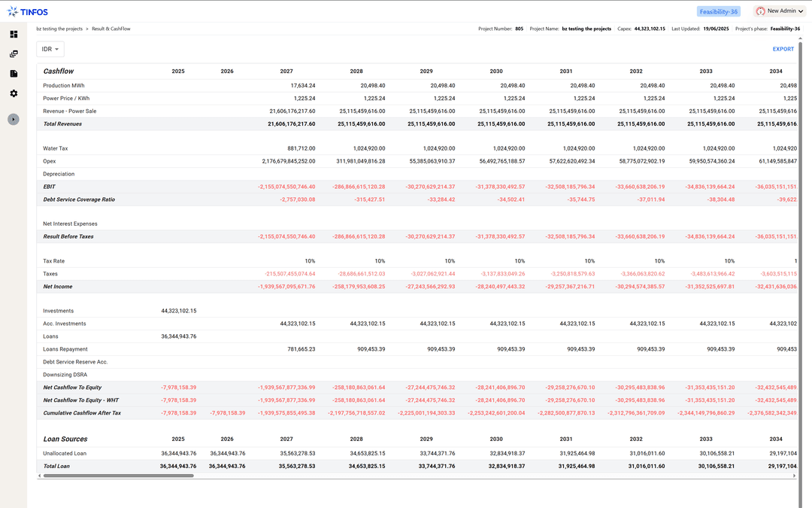Screen dimensions: 812x508
Task: Click the Feasibility-36 phase badge
Action: [719, 11]
